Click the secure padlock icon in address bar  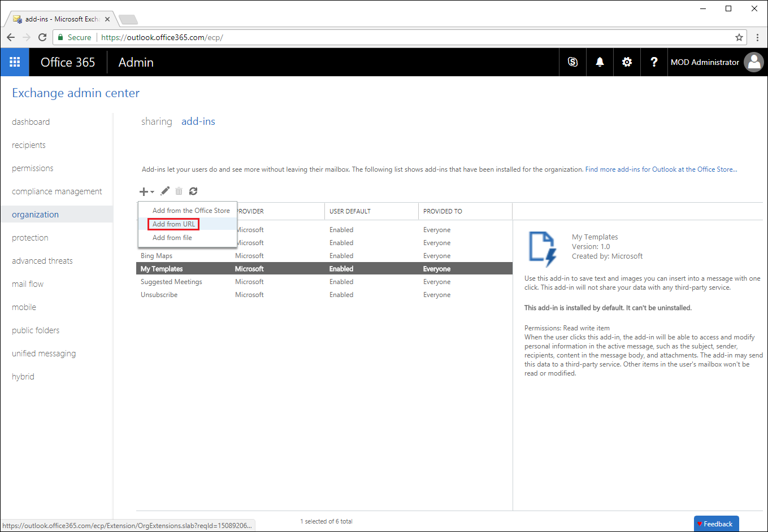[x=61, y=37]
